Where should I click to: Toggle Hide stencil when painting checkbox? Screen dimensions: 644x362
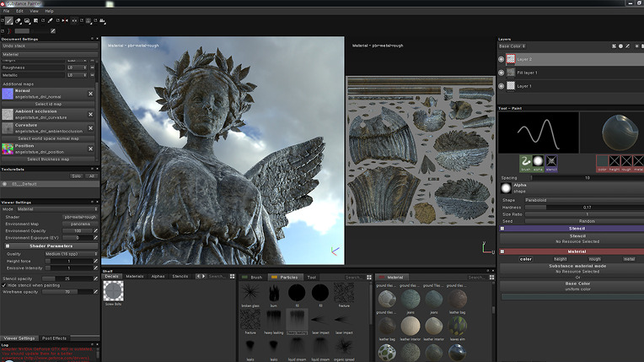pos(4,285)
